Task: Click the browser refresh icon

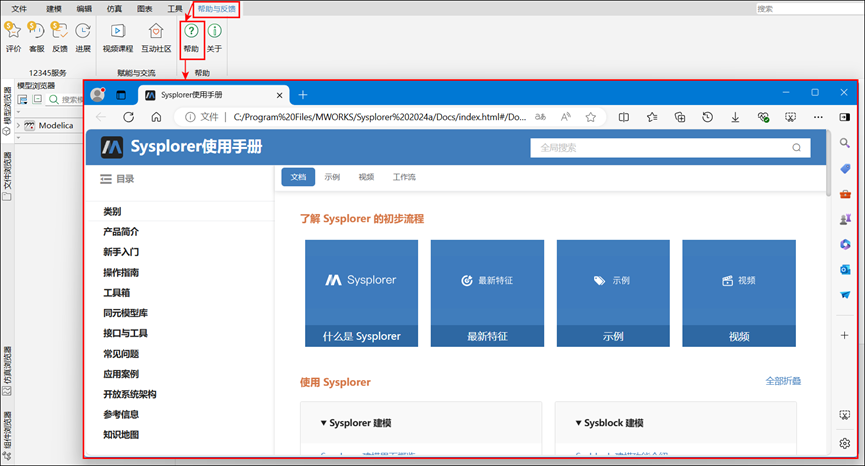Action: tap(129, 117)
